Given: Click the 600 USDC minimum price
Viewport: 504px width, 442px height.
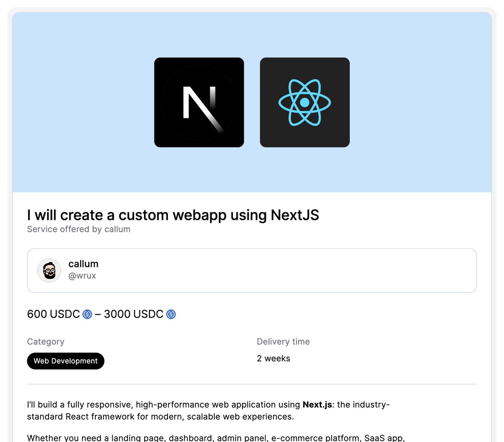Looking at the screenshot, I should click(x=53, y=314).
